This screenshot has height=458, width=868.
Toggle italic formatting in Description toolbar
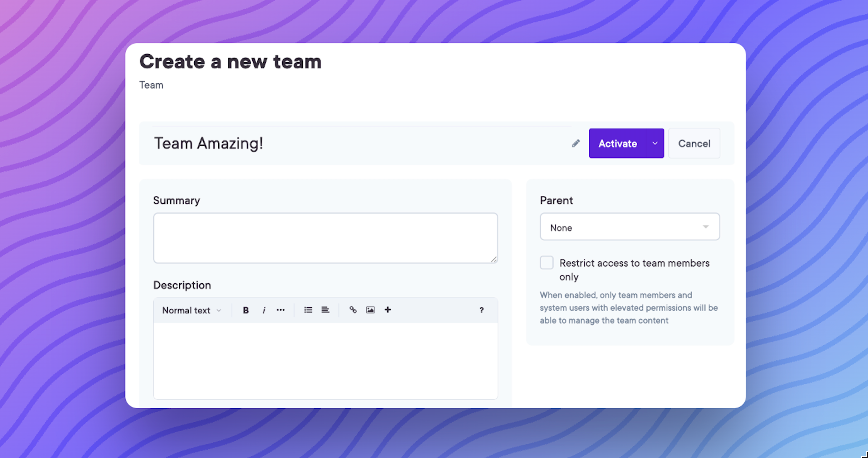click(x=264, y=310)
